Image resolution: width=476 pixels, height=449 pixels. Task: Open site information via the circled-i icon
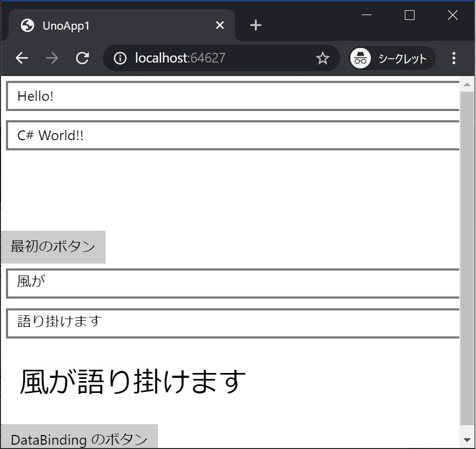tap(120, 58)
